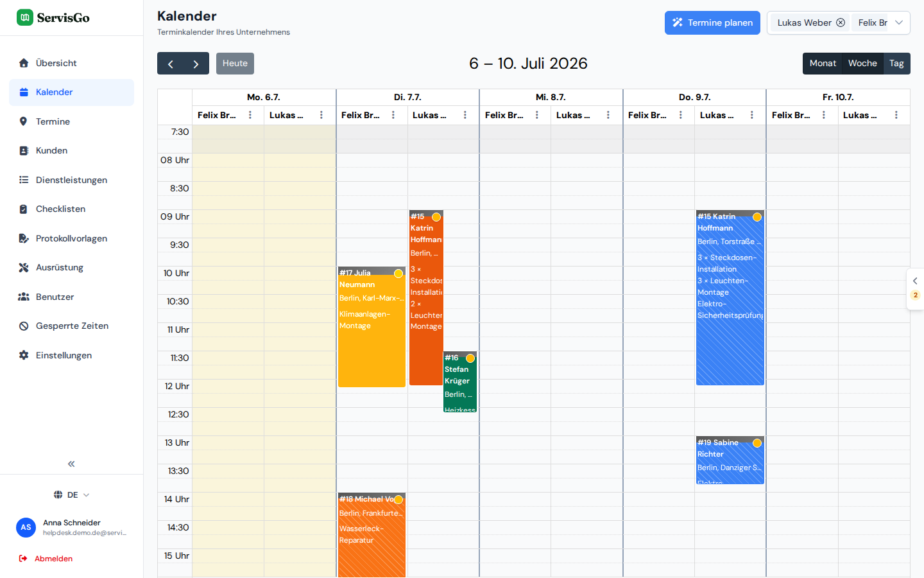Click the Benutzer people icon
The height and width of the screenshot is (578, 924).
24,297
